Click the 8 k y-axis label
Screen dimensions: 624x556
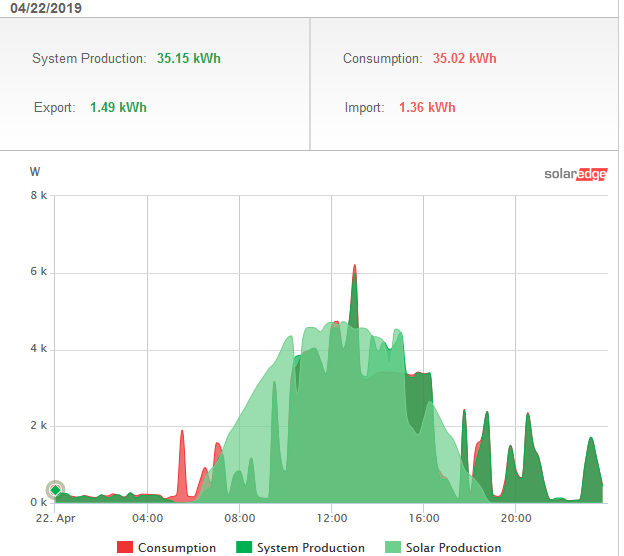point(38,196)
